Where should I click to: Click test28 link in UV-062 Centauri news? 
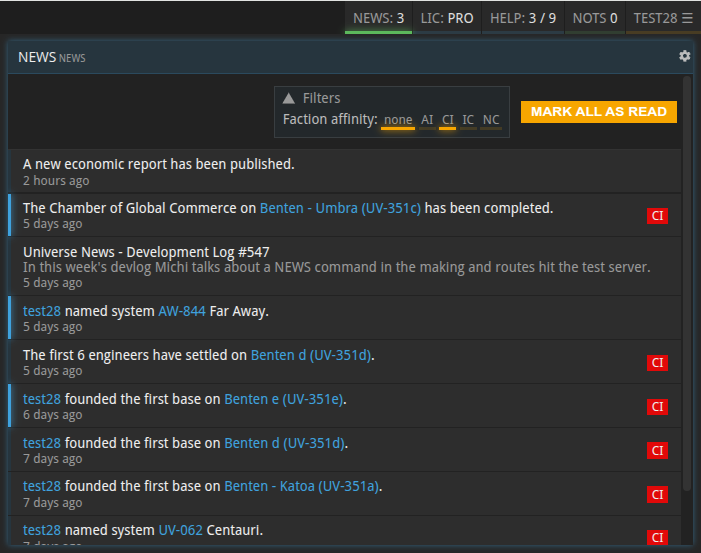42,530
